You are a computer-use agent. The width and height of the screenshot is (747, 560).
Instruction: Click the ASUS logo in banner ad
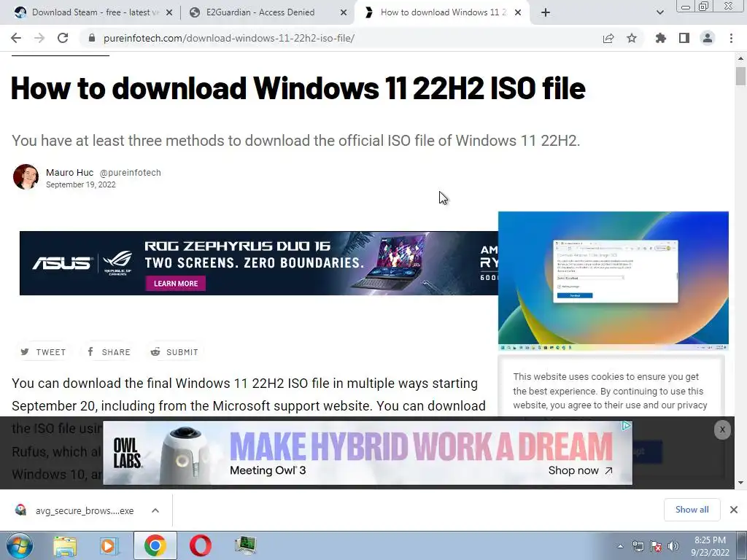tap(61, 262)
